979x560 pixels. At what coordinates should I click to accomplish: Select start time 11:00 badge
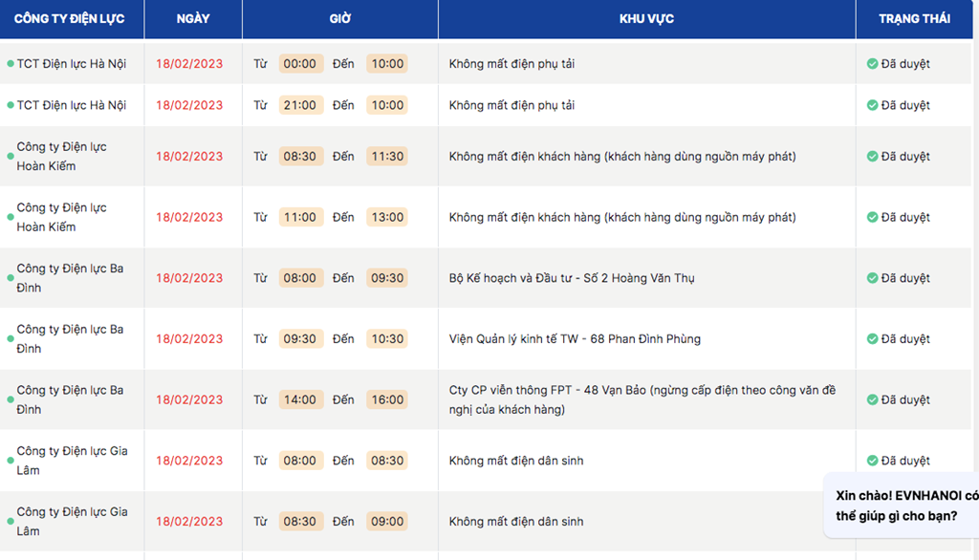[300, 217]
